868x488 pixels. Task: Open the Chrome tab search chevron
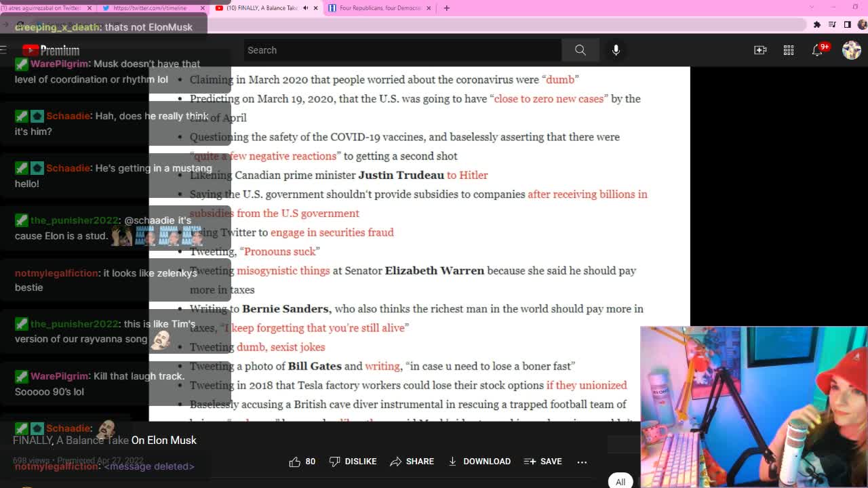tap(812, 7)
